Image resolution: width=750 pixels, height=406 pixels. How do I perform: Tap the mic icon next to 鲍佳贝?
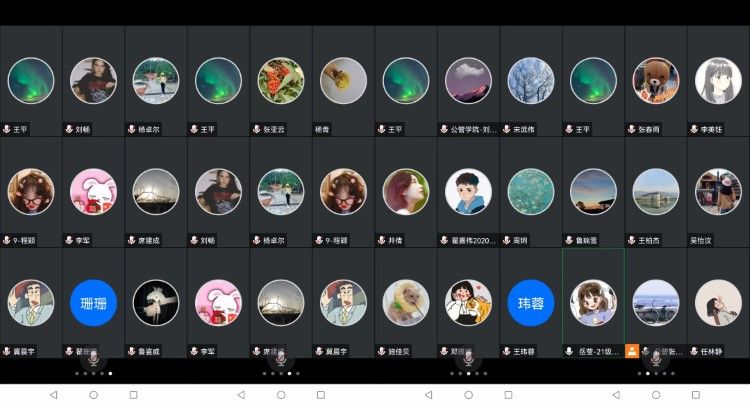382,351
